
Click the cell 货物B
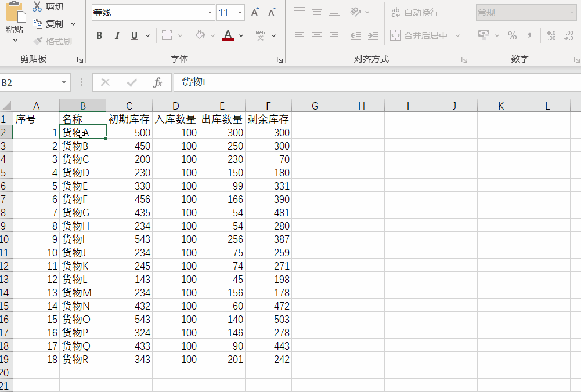[x=82, y=146]
